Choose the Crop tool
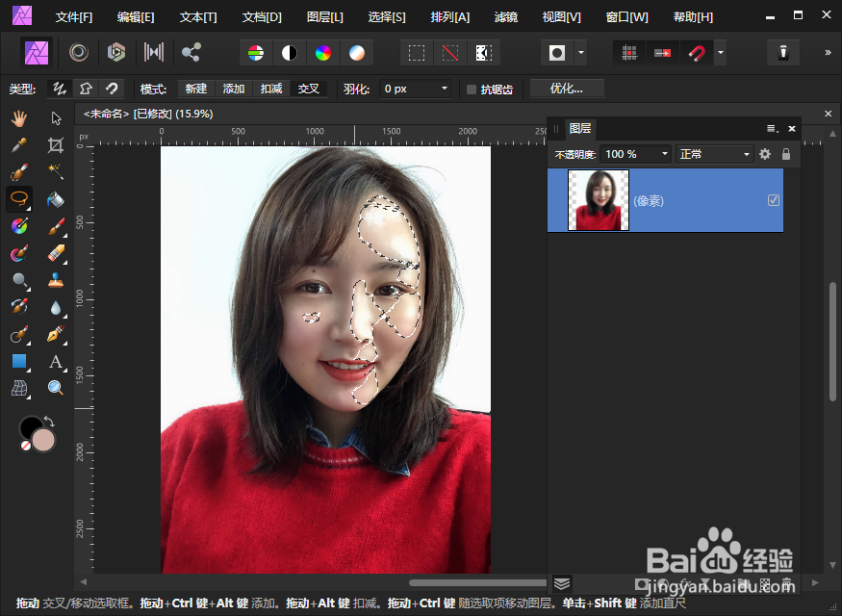Viewport: 842px width, 616px height. (x=55, y=145)
